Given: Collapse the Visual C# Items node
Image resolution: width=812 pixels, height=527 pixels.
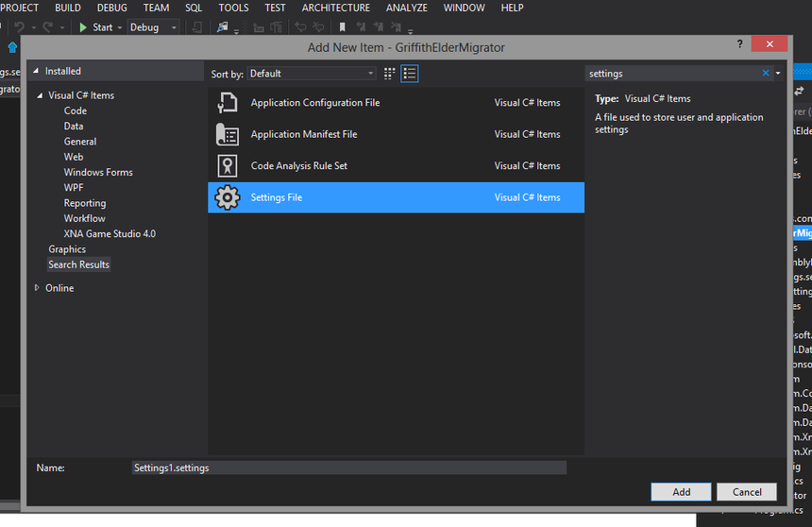Looking at the screenshot, I should click(x=40, y=95).
